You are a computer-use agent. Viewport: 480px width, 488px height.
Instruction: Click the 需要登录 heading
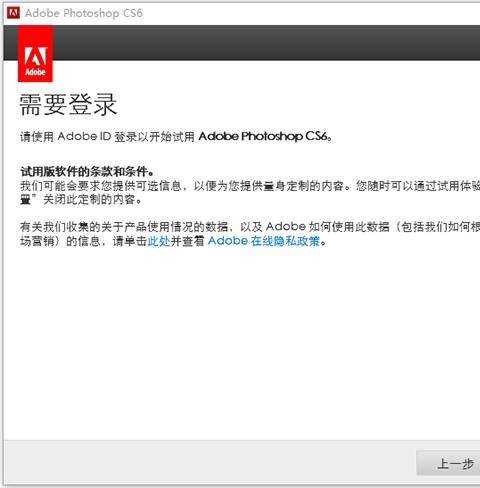pos(68,105)
